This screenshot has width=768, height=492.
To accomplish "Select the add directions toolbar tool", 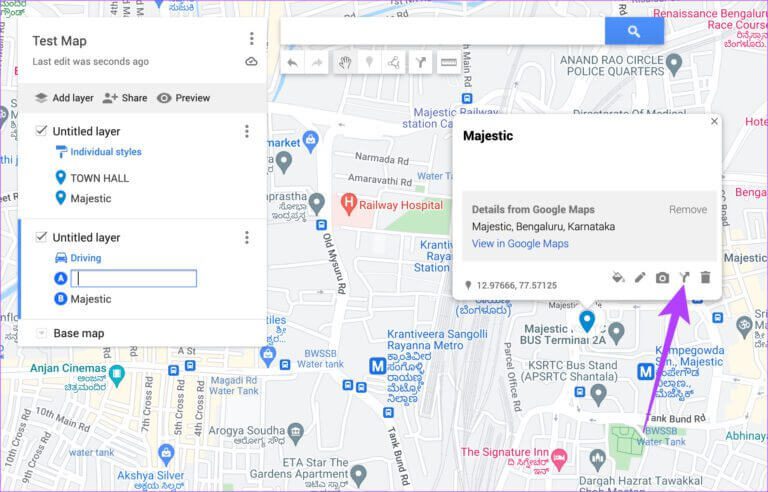I will point(420,63).
